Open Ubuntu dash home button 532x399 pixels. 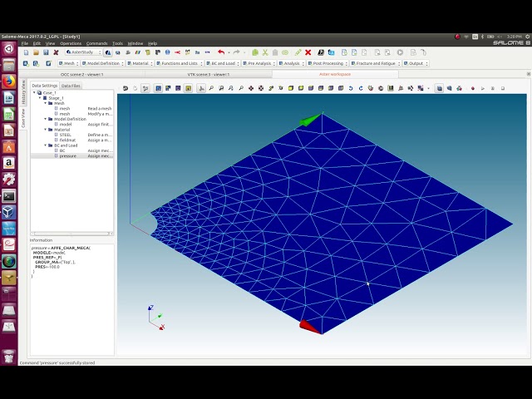(9, 49)
